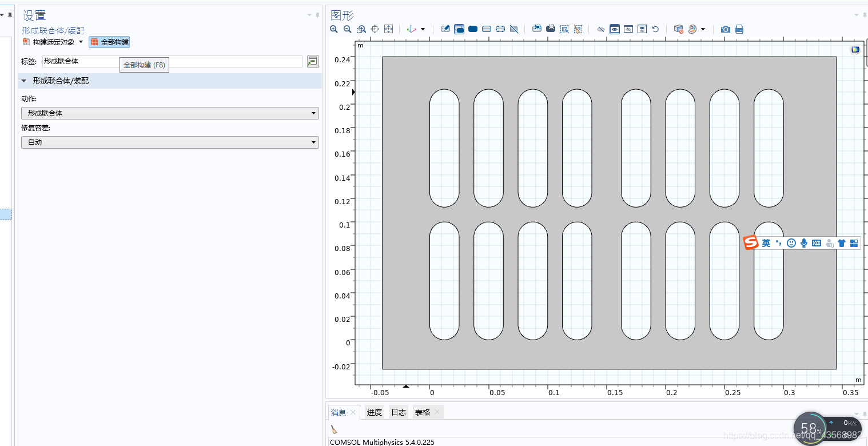Switch to the 消息 messages tab
This screenshot has width=868, height=446.
tap(339, 412)
